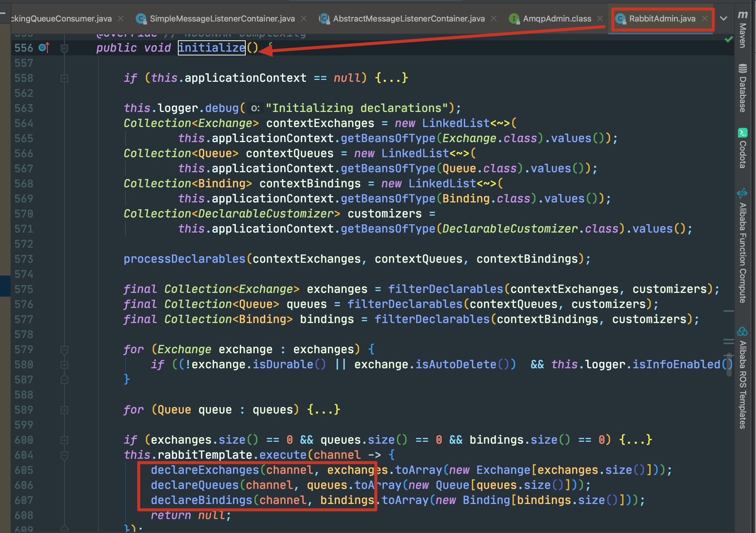Click the vertical editor scrollbar thumb

(x=729, y=365)
